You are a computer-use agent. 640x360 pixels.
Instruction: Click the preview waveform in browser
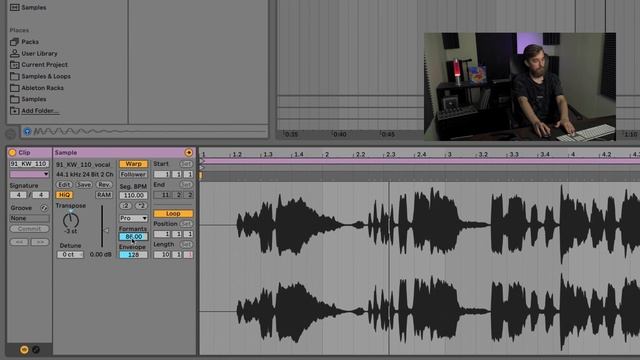tap(149, 131)
